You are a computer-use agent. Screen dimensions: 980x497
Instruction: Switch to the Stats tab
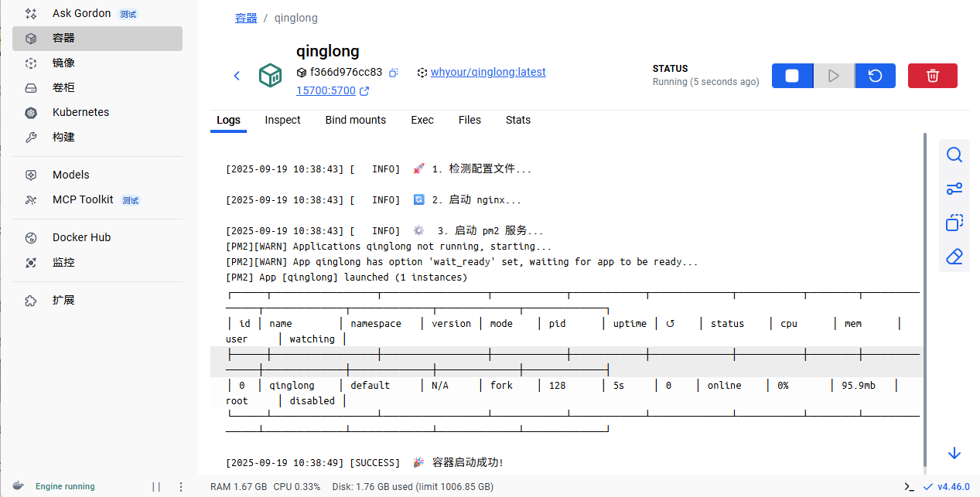pyautogui.click(x=517, y=120)
